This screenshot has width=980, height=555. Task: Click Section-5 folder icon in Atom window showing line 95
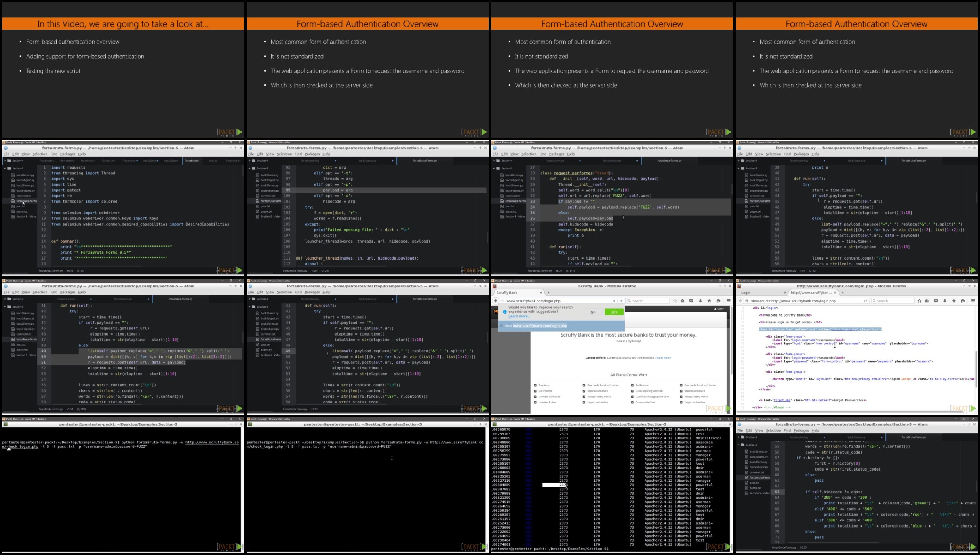pos(253,168)
